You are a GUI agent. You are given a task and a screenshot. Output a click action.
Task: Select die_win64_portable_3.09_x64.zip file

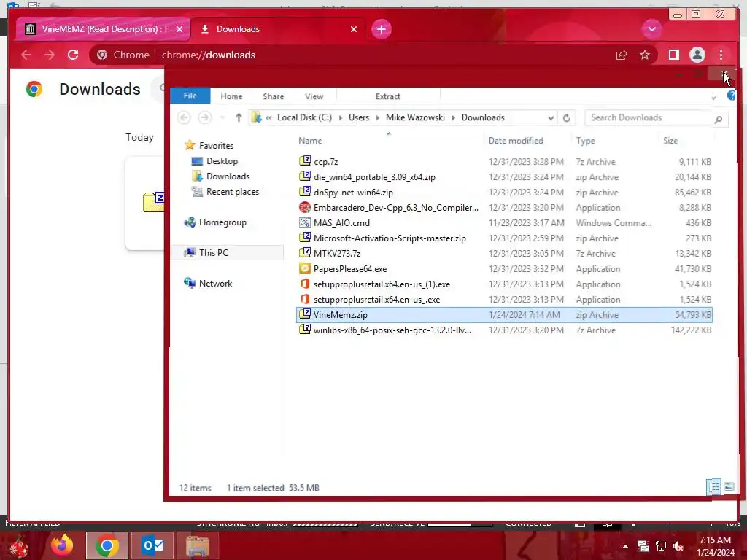[374, 177]
